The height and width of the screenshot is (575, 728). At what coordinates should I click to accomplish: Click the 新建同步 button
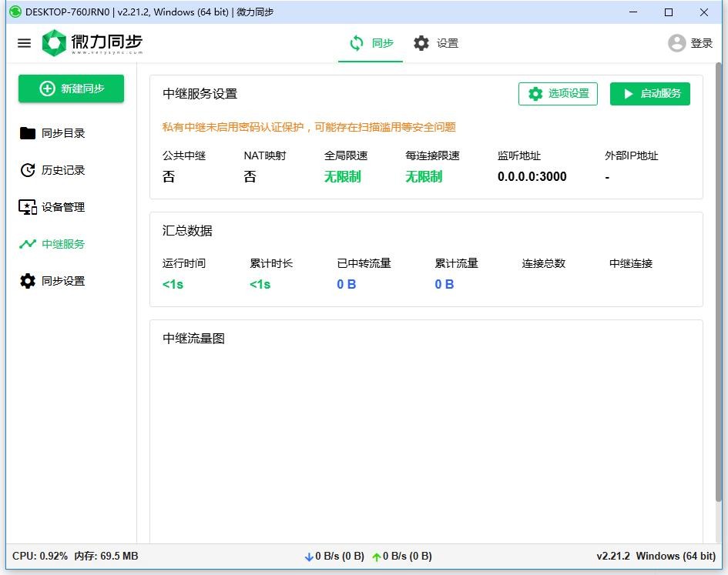[x=71, y=89]
